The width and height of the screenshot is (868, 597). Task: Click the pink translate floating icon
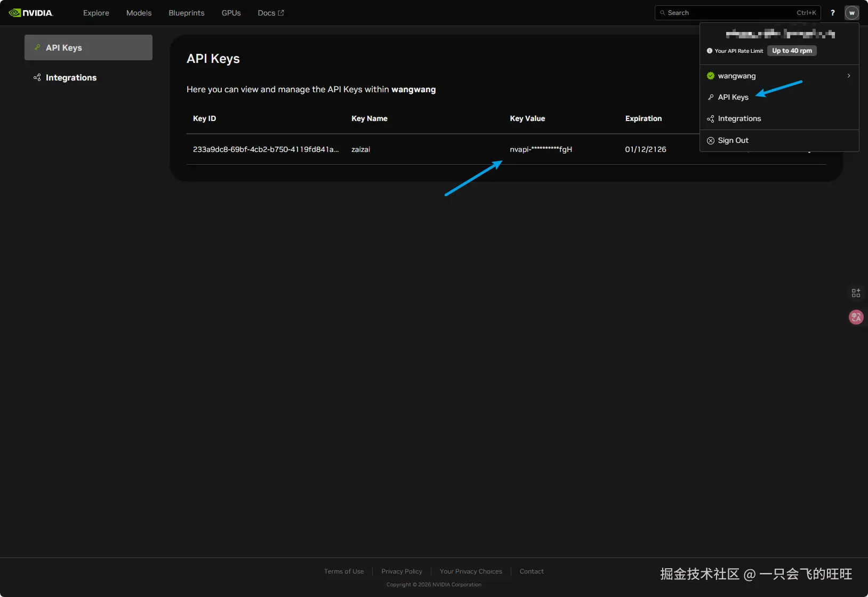click(856, 317)
